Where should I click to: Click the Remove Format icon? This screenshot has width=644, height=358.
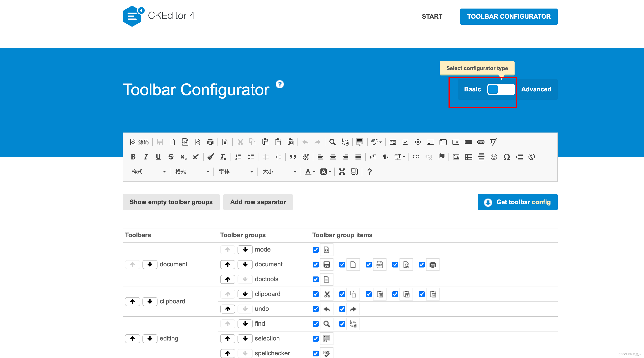tap(223, 157)
